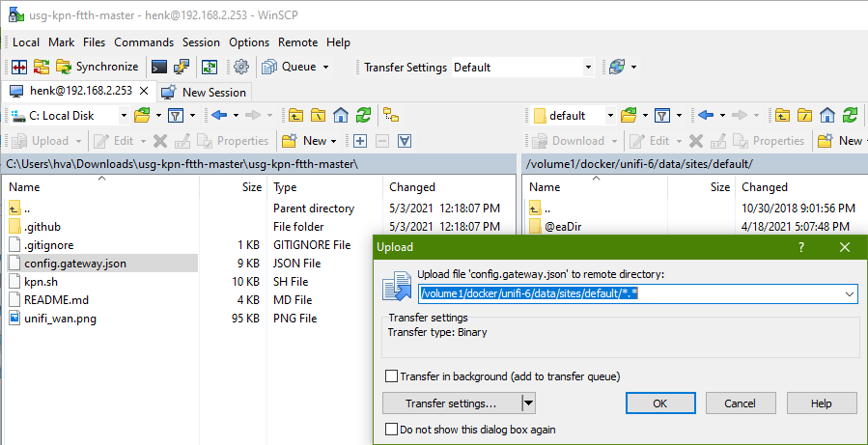Click remote Open Directory folder icon

coord(629,116)
